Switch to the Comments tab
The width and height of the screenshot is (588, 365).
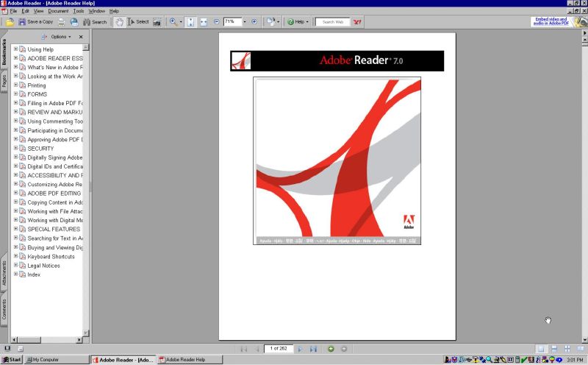tap(4, 309)
